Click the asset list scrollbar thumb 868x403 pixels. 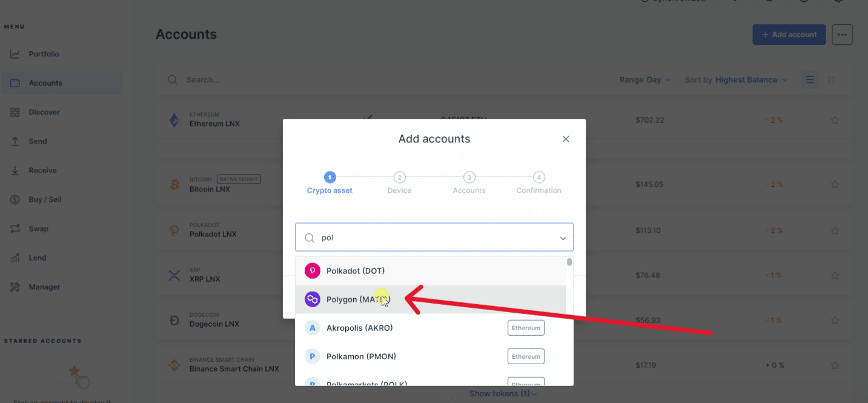[x=569, y=262]
